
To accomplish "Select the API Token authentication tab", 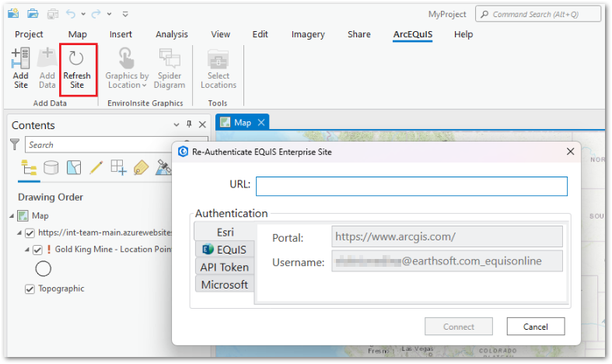I will click(x=225, y=267).
